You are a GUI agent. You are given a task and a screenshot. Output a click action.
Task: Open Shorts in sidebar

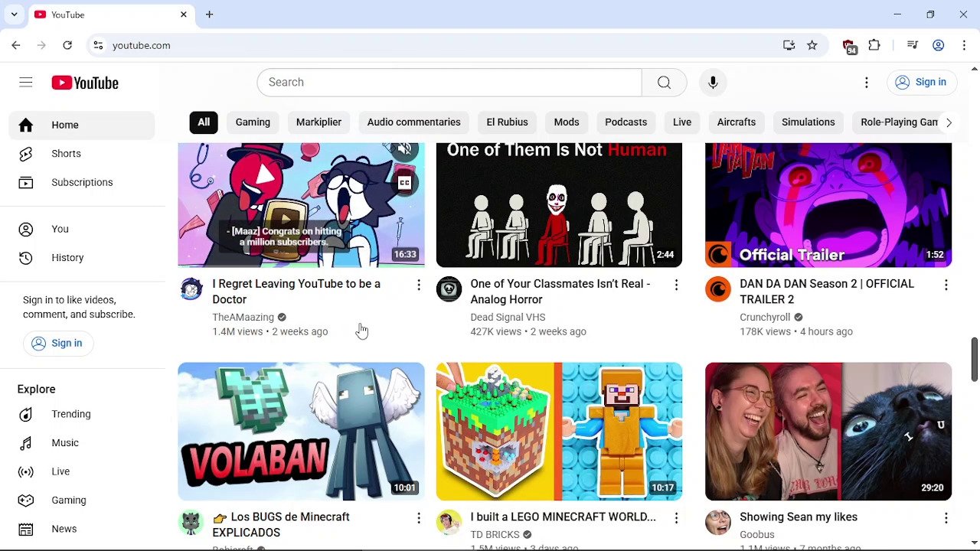[82, 154]
